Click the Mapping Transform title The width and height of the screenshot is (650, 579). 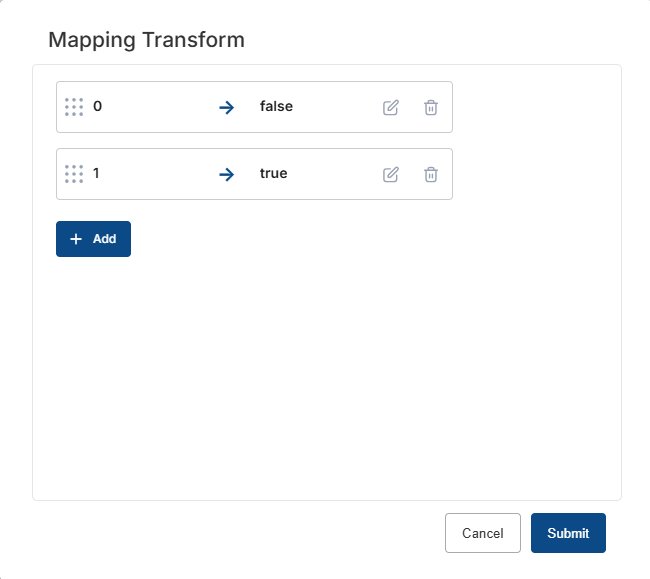point(146,40)
